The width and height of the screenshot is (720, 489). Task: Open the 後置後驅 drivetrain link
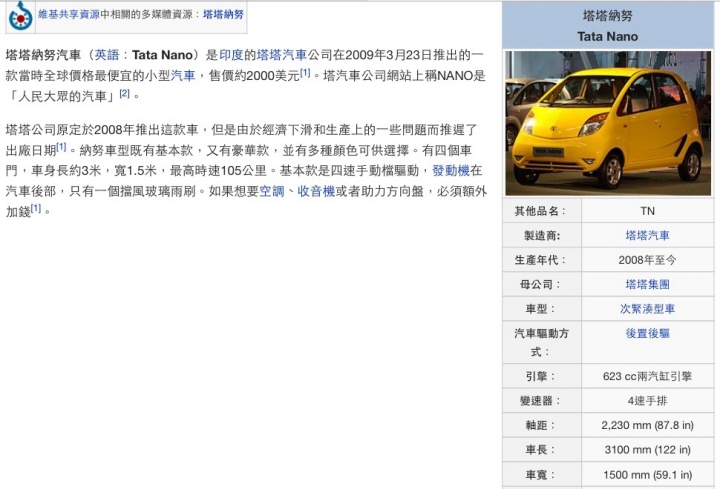pyautogui.click(x=647, y=333)
